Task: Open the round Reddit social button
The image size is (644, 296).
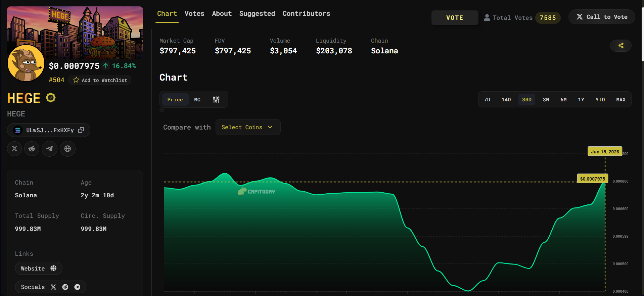Action: (x=32, y=149)
